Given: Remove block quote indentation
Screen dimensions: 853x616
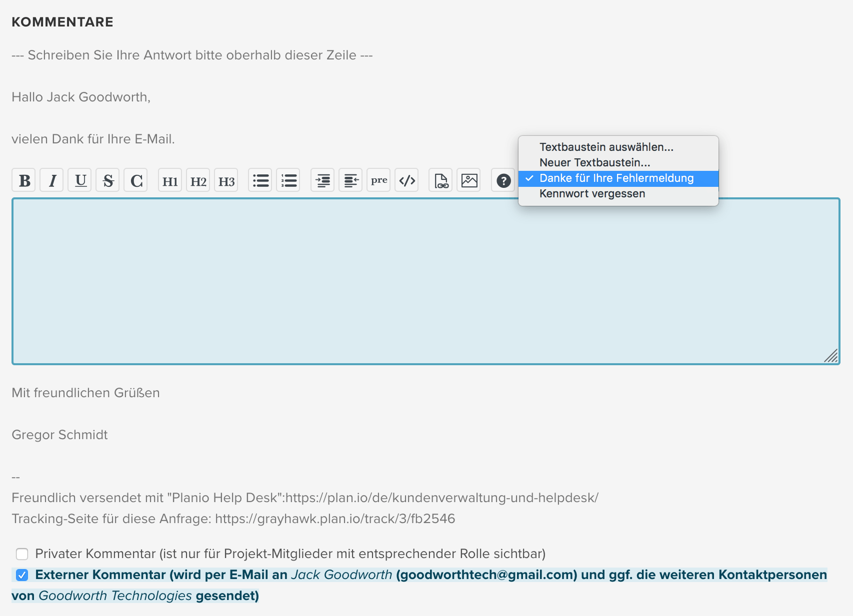Looking at the screenshot, I should click(351, 180).
